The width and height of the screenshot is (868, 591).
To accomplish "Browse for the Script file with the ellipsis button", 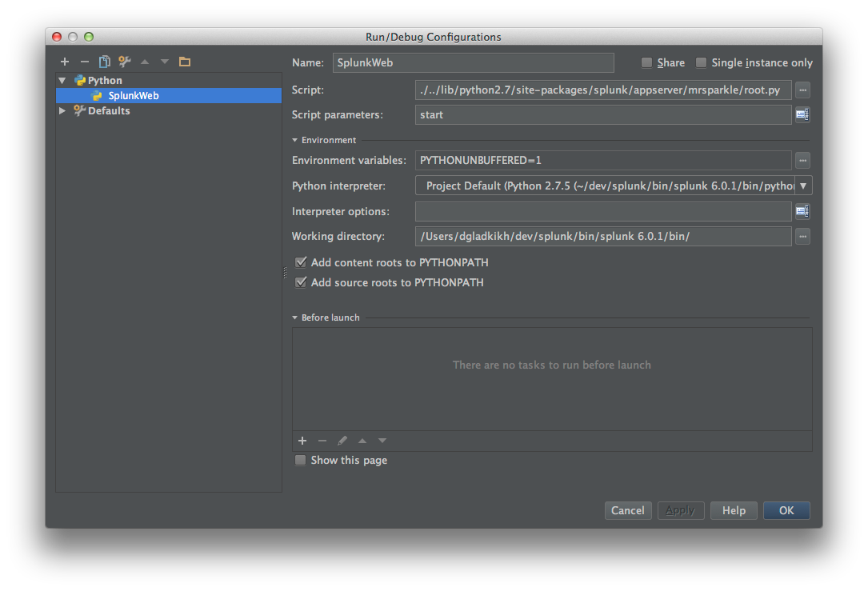I will pyautogui.click(x=802, y=90).
